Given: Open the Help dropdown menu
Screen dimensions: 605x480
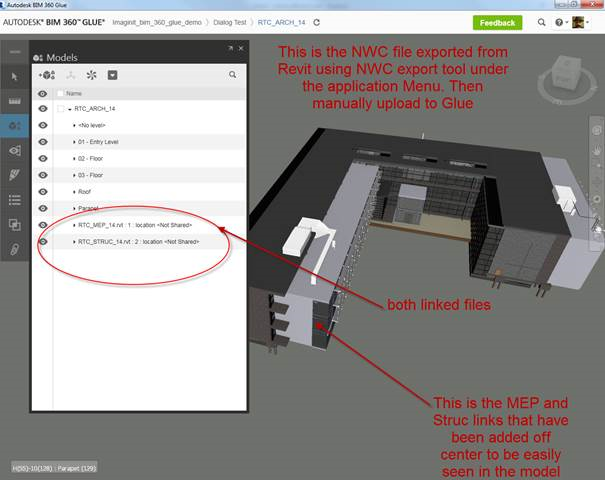Looking at the screenshot, I should coord(561,22).
